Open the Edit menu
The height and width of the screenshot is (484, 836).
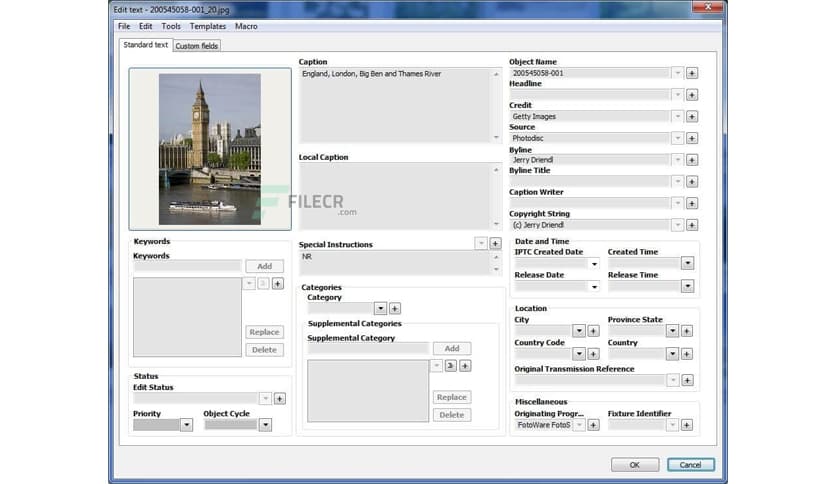(146, 26)
